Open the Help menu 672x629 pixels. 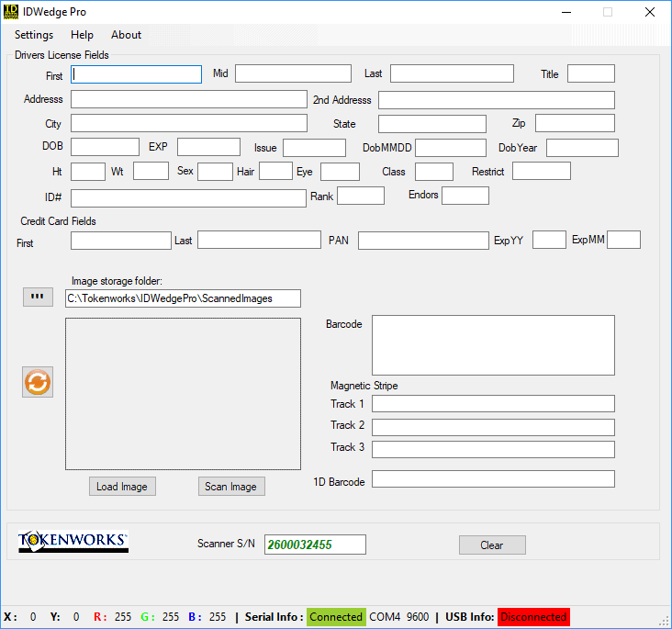pyautogui.click(x=82, y=35)
